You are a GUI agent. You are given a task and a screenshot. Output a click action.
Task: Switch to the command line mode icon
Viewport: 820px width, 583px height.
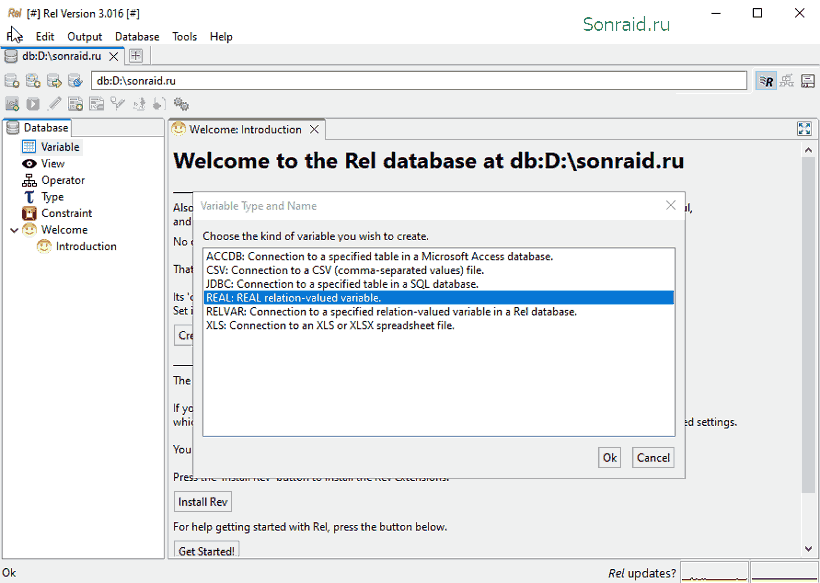(x=808, y=81)
